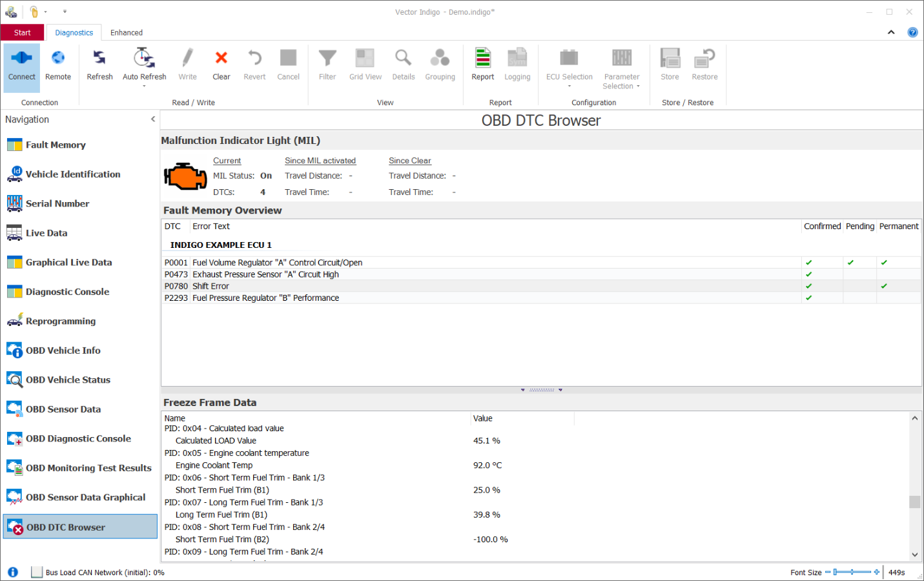This screenshot has height=581, width=924.
Task: Open OBD Vehicle Status page
Action: point(80,380)
